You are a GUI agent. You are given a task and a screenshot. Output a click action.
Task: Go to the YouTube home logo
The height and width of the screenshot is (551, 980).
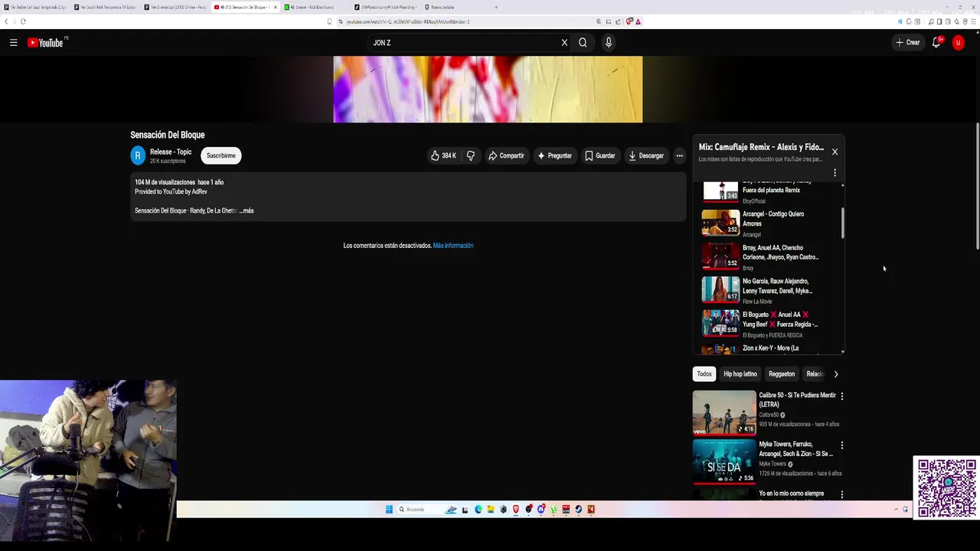click(x=46, y=43)
